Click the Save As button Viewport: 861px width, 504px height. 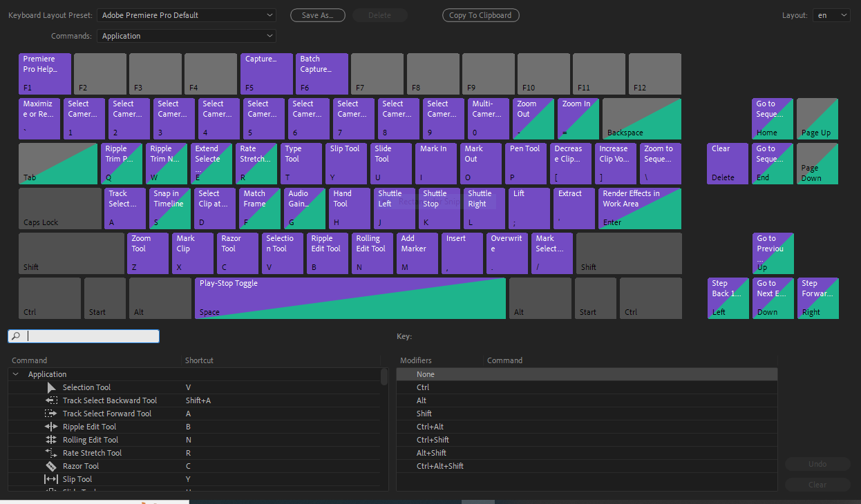[318, 15]
